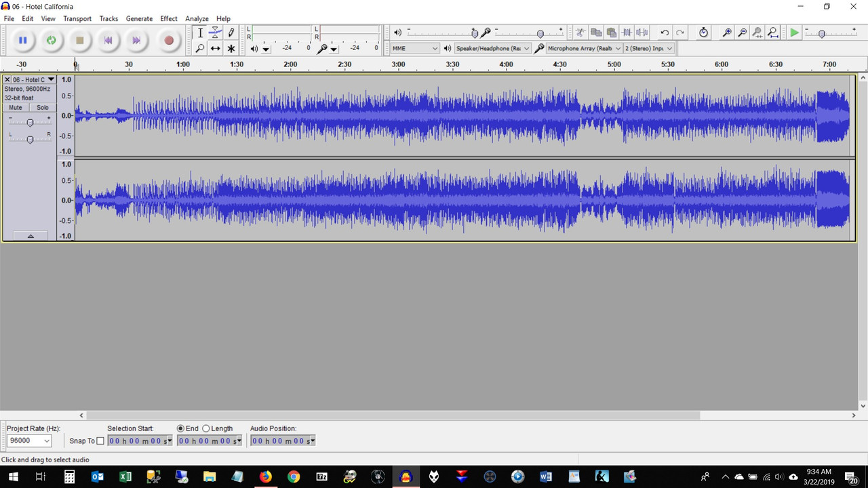Click the 3:00 mark on timeline ruler

398,64
